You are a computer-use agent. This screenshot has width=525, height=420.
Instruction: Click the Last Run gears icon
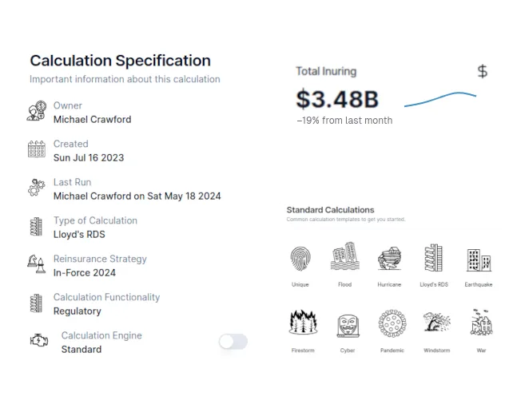tap(37, 188)
